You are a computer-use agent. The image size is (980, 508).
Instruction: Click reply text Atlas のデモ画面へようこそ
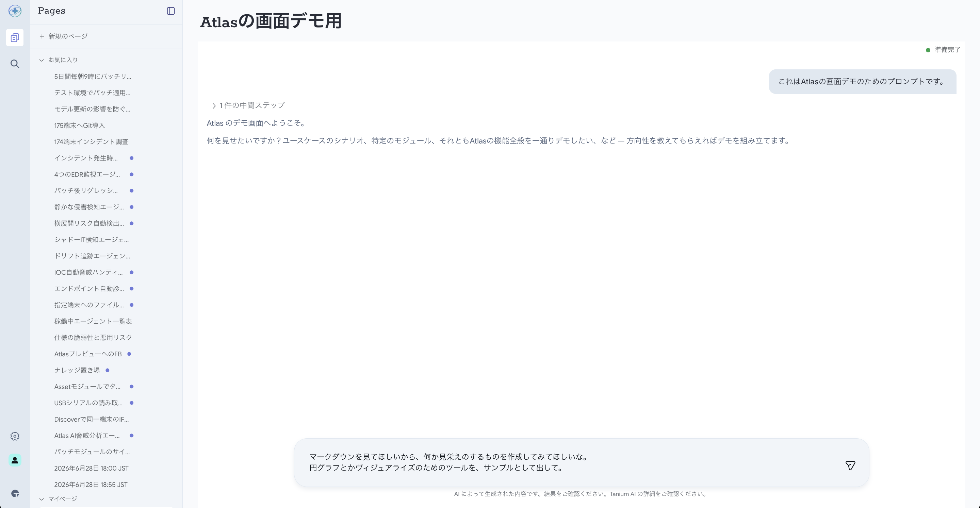pos(256,123)
